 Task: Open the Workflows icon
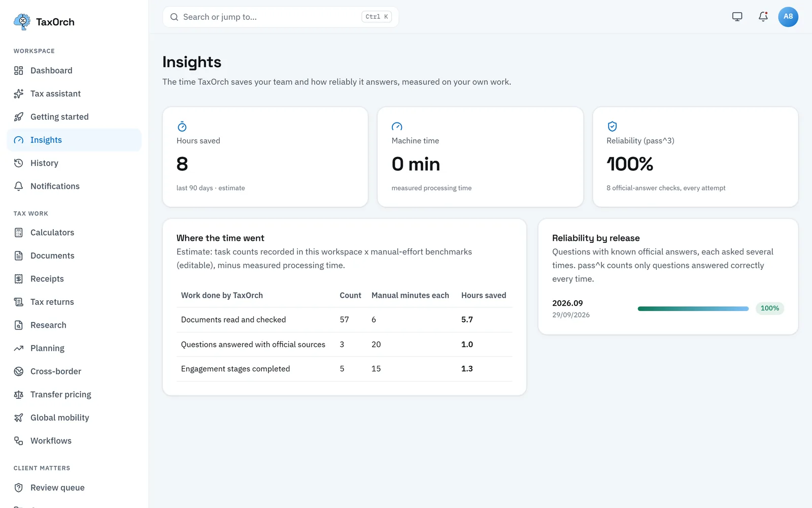[x=19, y=441]
